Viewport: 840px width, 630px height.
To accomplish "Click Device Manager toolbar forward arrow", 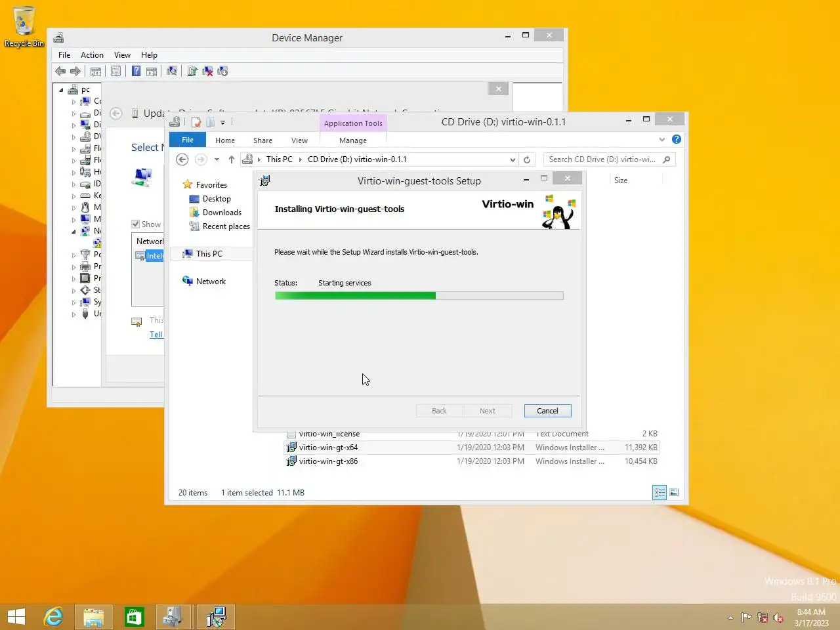I will (x=75, y=71).
